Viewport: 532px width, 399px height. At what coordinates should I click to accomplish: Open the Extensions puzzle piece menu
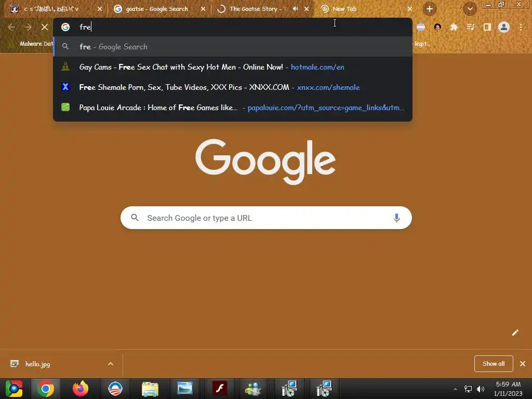pos(454,27)
